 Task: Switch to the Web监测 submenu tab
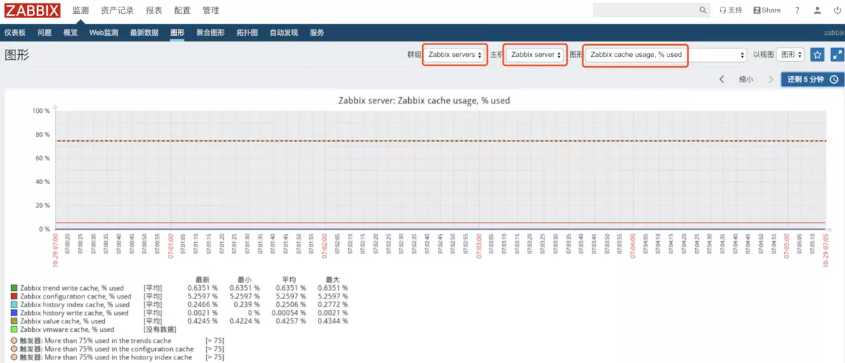[103, 32]
